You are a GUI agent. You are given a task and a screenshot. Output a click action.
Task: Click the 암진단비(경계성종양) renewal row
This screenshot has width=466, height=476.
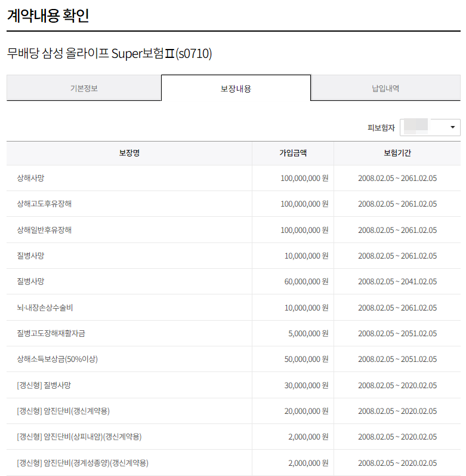coord(233,463)
